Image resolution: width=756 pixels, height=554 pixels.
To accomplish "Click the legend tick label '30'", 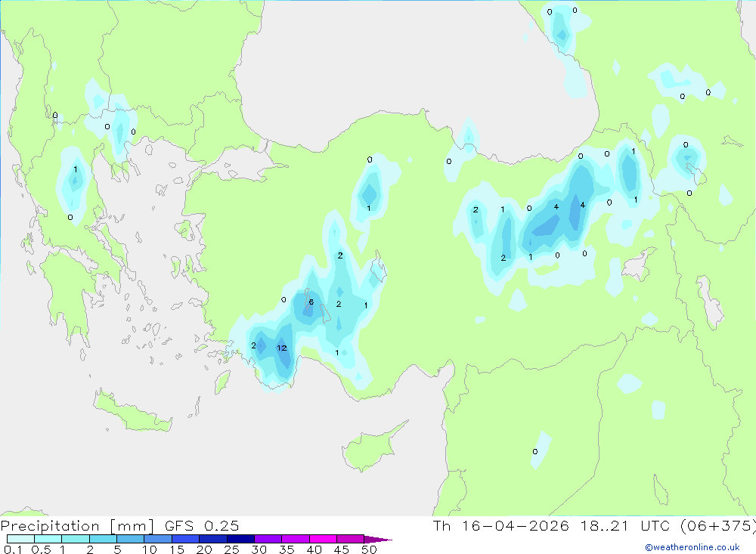I will [x=259, y=549].
